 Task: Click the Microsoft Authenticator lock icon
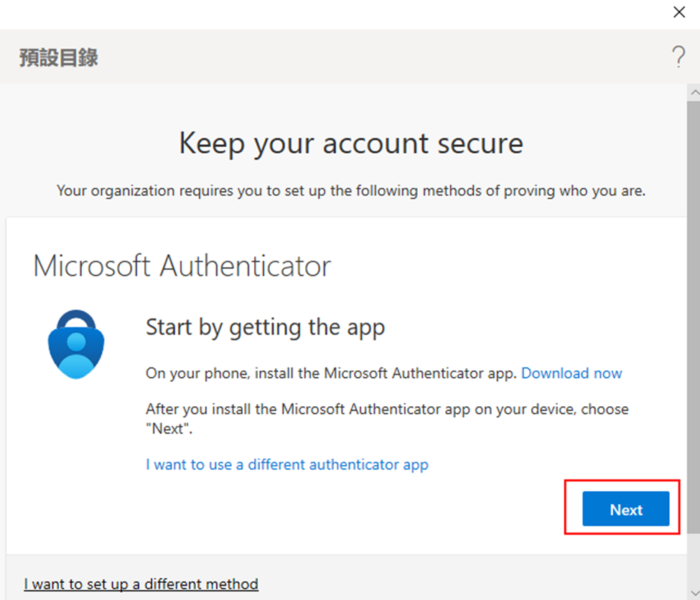coord(76,344)
